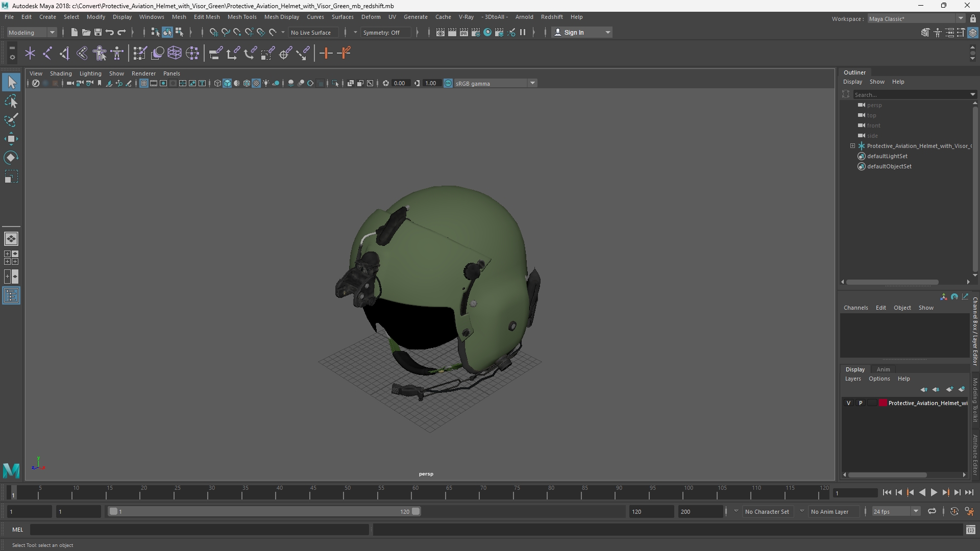Show the Outliner layout icon in toolbox
Image resolution: width=980 pixels, height=551 pixels.
[11, 296]
